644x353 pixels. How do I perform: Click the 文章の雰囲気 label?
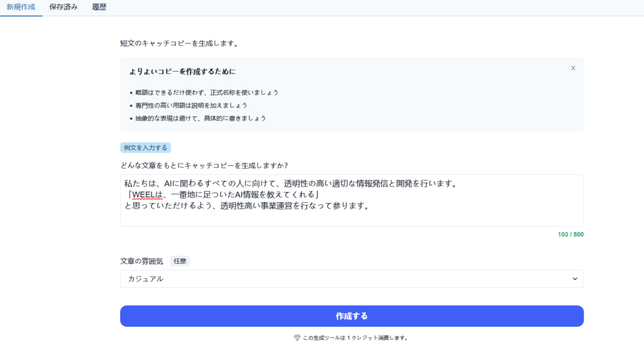[x=142, y=261]
